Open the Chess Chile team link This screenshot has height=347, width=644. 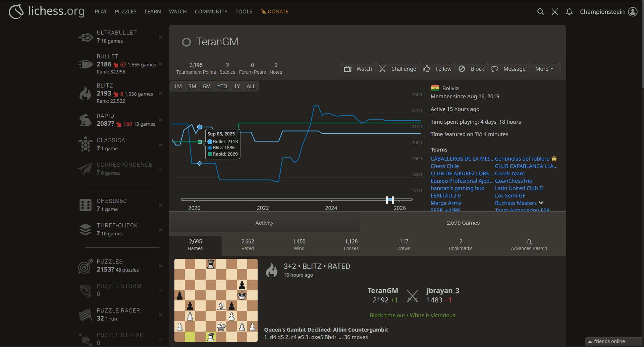[444, 166]
